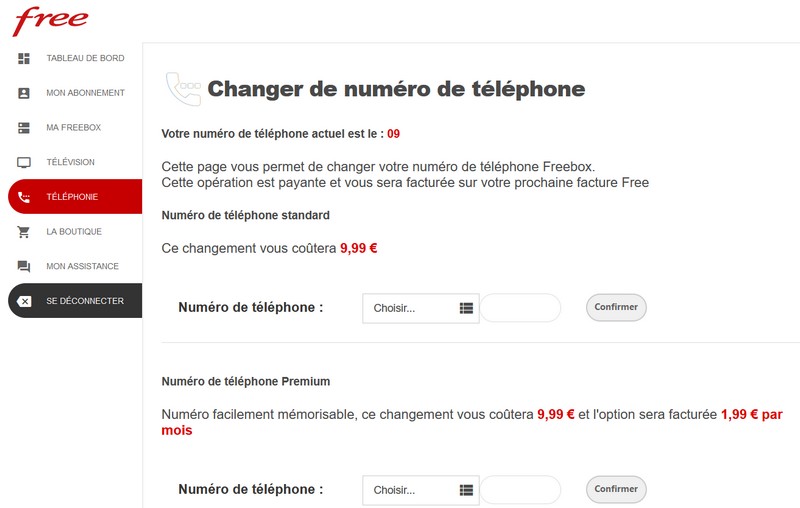Confirm the Premium phone number change
The height and width of the screenshot is (508, 800).
pos(616,489)
